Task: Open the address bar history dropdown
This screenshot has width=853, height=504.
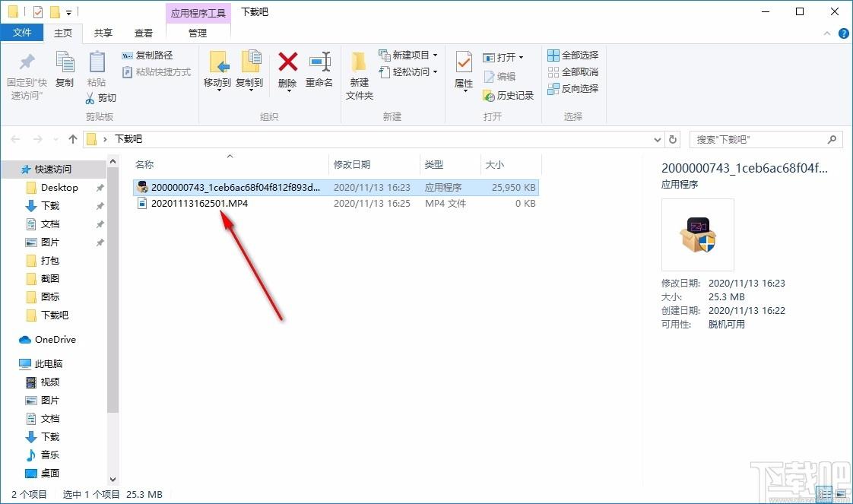Action: point(658,139)
